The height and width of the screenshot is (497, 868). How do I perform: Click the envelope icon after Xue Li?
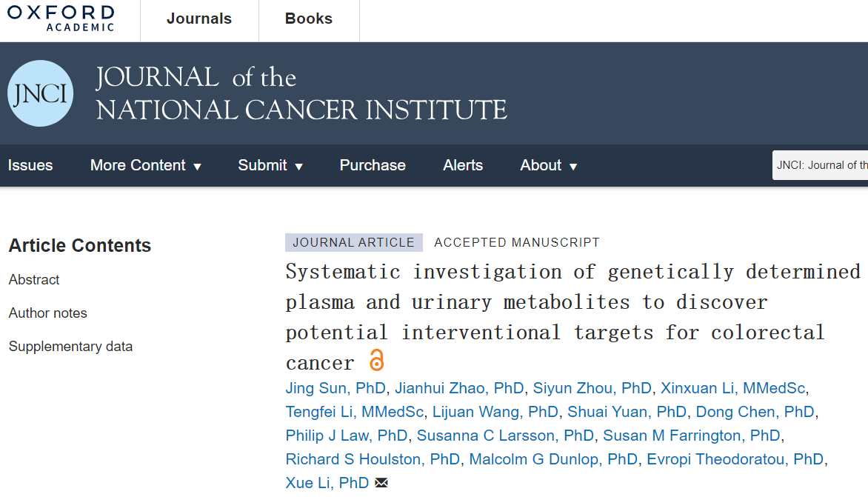pyautogui.click(x=381, y=483)
